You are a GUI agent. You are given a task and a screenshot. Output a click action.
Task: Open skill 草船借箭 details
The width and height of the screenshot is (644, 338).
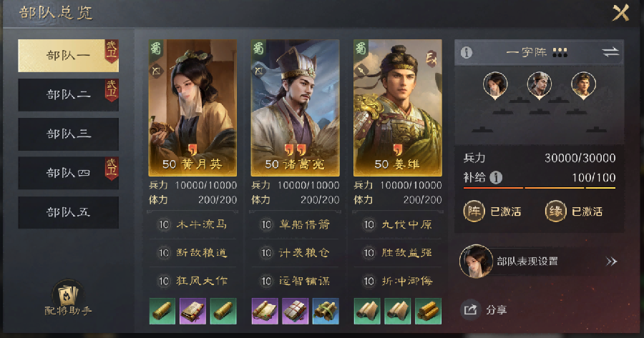[x=295, y=224]
